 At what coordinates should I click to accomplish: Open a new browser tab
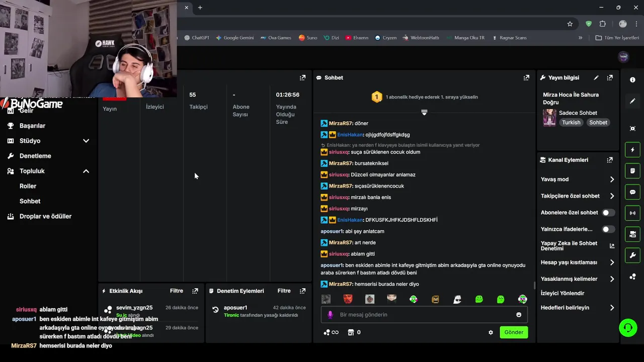[200, 8]
